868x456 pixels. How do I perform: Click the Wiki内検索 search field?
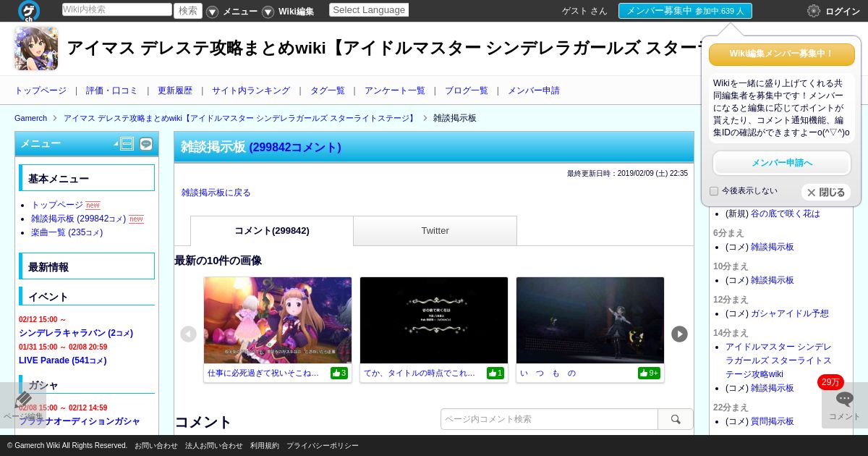pyautogui.click(x=117, y=9)
